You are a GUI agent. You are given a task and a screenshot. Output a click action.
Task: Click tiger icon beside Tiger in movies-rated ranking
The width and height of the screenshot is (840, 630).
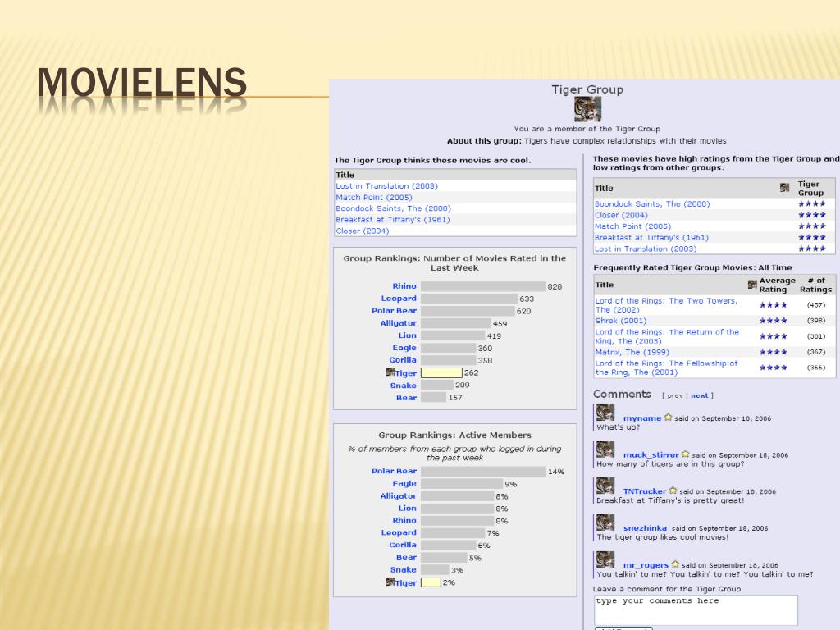pyautogui.click(x=390, y=372)
